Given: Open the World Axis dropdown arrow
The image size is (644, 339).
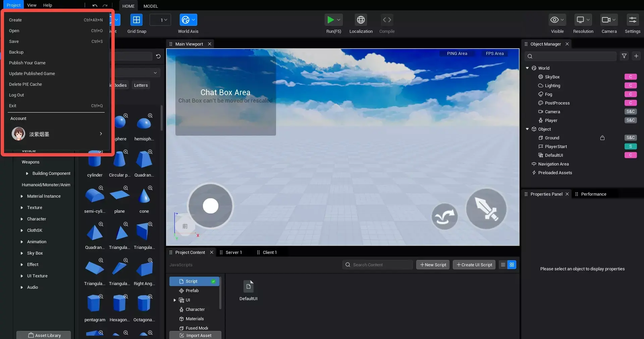Looking at the screenshot, I should click(x=194, y=20).
